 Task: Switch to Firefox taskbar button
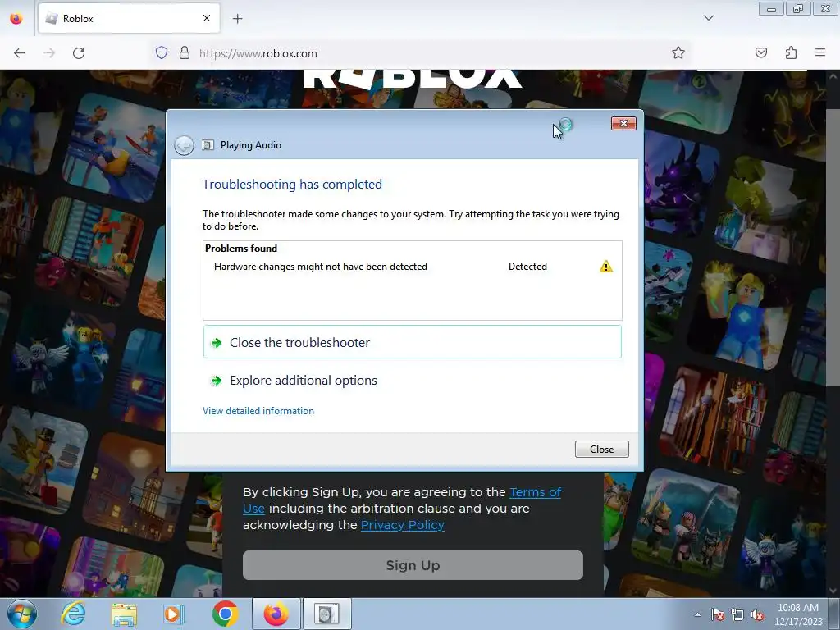click(x=276, y=614)
